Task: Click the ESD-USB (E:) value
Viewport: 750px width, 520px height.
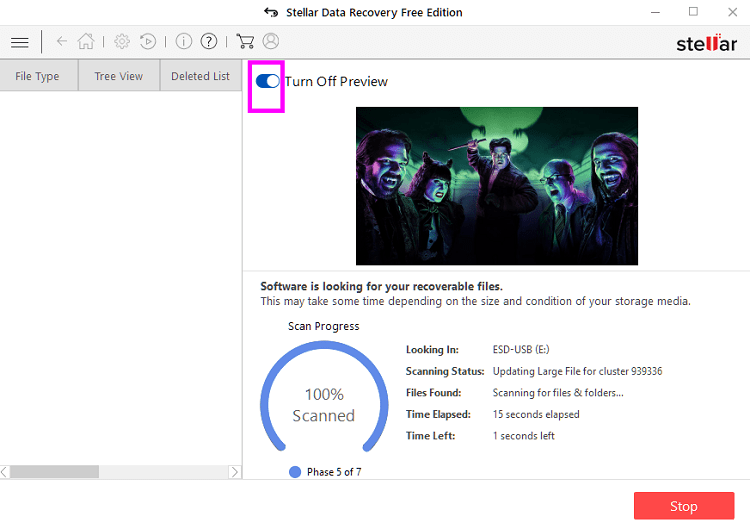Action: point(521,349)
